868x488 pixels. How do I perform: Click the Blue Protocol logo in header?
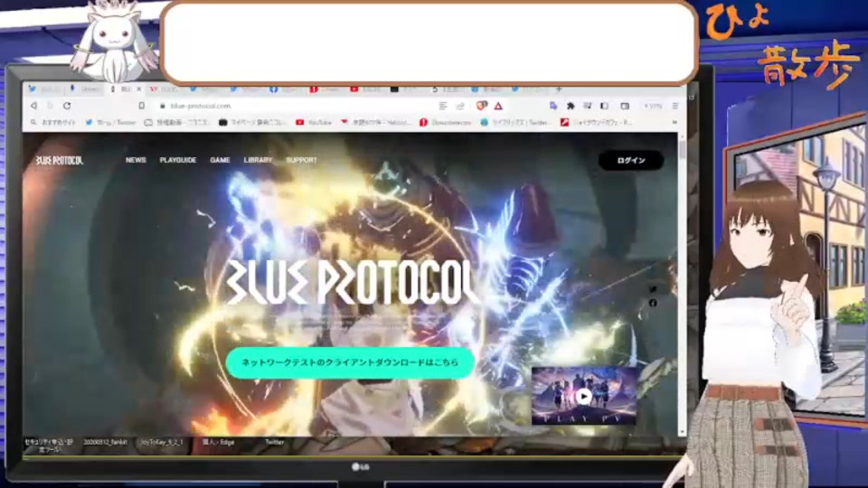click(x=60, y=161)
